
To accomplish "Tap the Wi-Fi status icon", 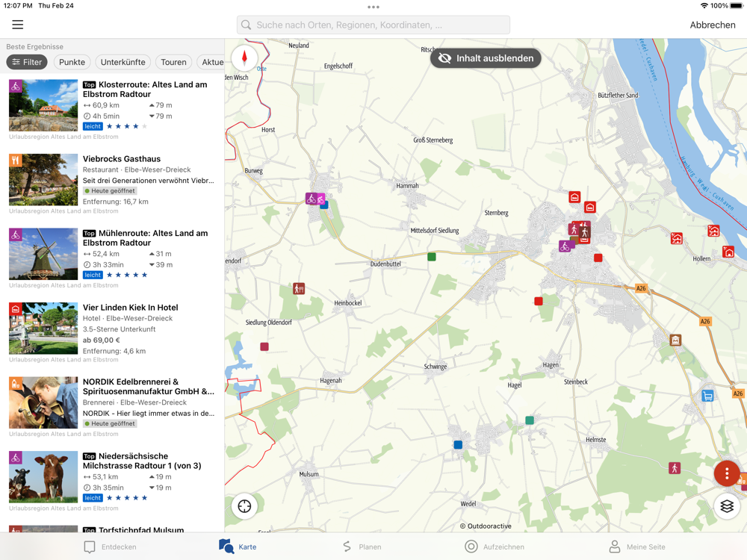I will coord(704,6).
